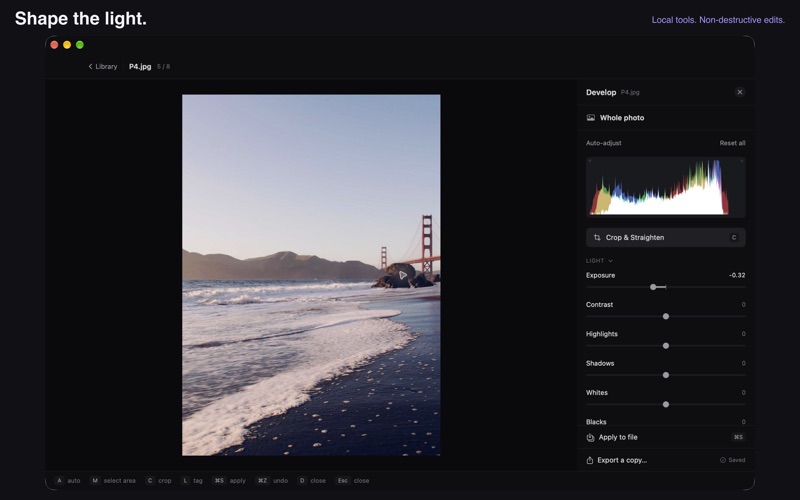
Task: Click Apply to file
Action: click(665, 437)
